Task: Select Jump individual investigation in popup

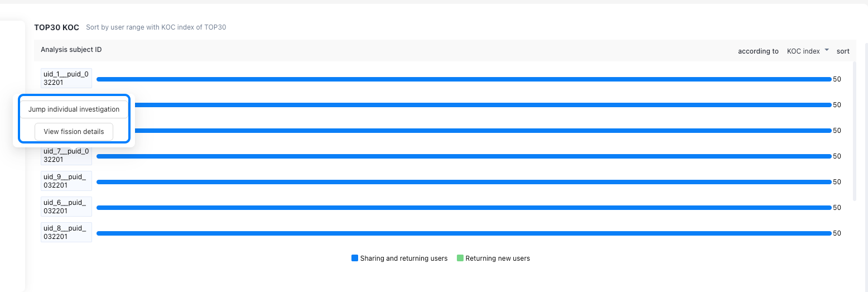Action: 74,109
